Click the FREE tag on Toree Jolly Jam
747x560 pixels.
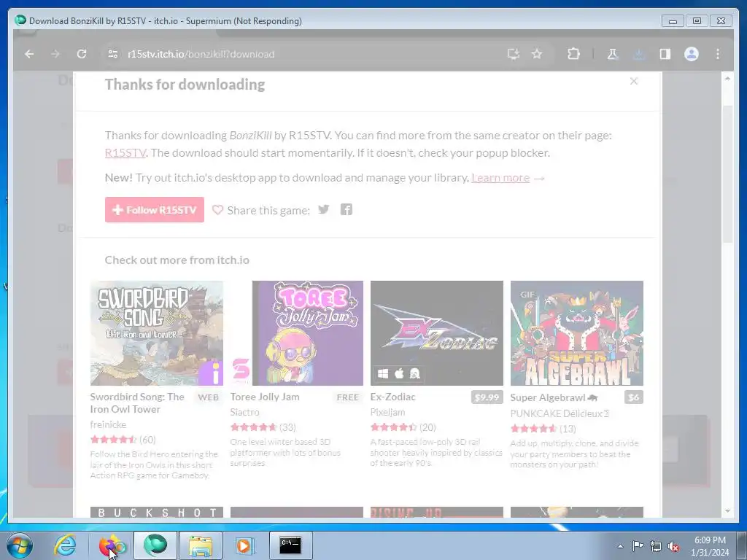tap(348, 397)
